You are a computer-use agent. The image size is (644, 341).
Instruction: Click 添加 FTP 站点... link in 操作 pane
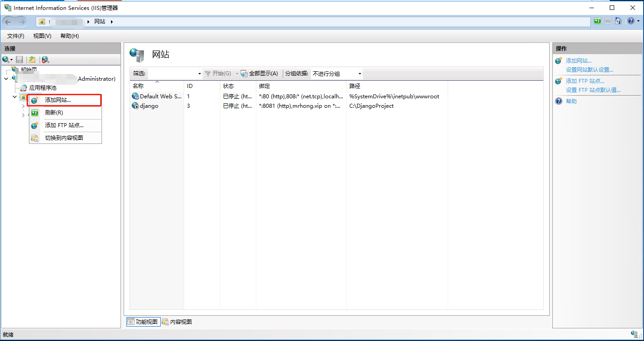click(x=585, y=81)
